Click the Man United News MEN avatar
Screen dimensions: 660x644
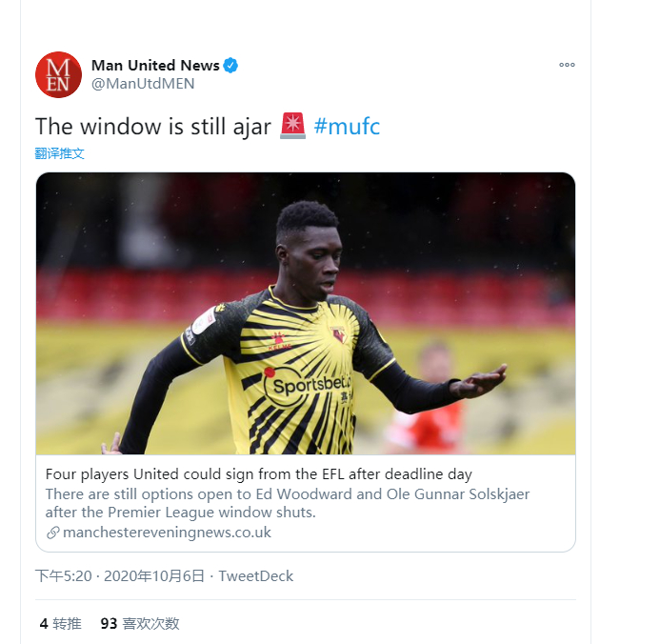click(x=58, y=74)
